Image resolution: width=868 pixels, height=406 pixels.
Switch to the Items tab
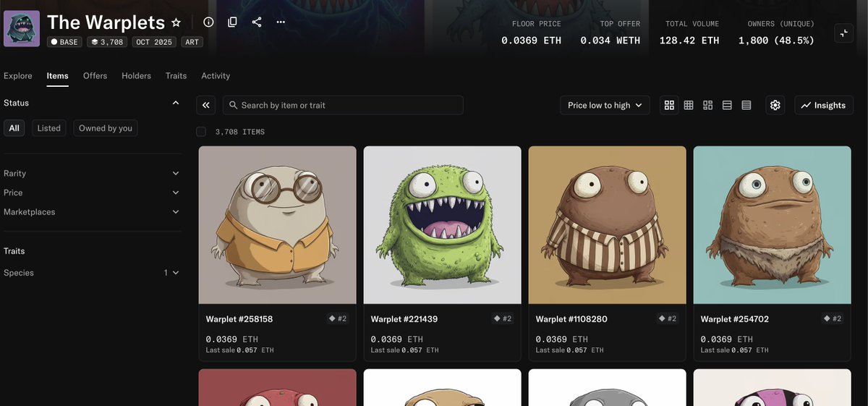coord(58,75)
